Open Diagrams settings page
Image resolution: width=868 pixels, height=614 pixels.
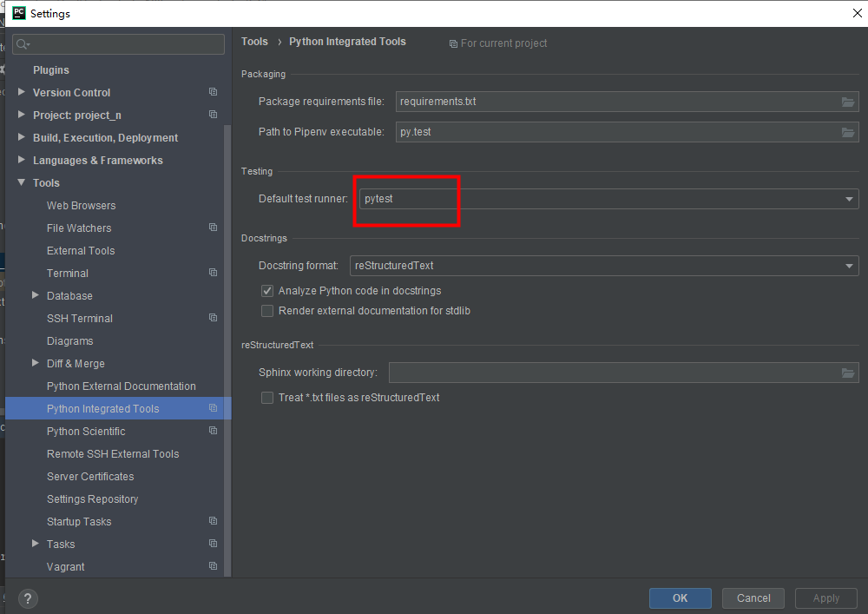(69, 341)
